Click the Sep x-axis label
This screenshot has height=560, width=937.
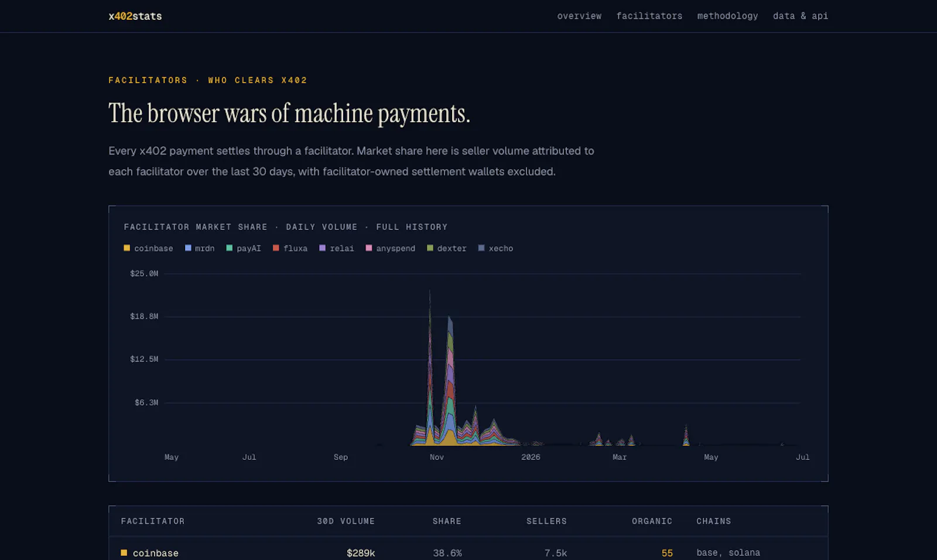[340, 457]
